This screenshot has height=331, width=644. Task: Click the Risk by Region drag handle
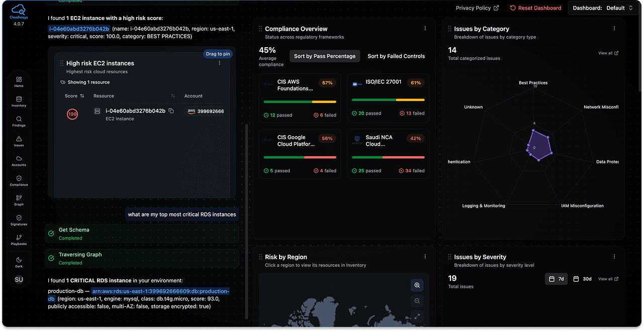(x=260, y=257)
